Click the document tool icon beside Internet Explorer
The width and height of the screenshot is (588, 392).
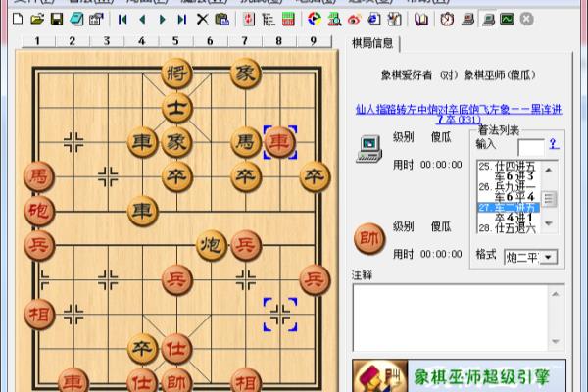394,19
